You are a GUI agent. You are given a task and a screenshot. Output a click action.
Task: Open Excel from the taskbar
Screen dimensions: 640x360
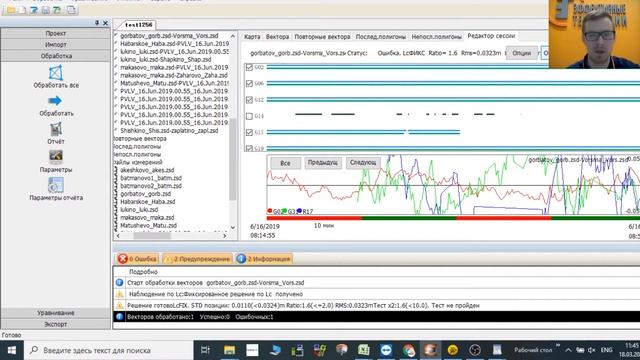(x=363, y=350)
